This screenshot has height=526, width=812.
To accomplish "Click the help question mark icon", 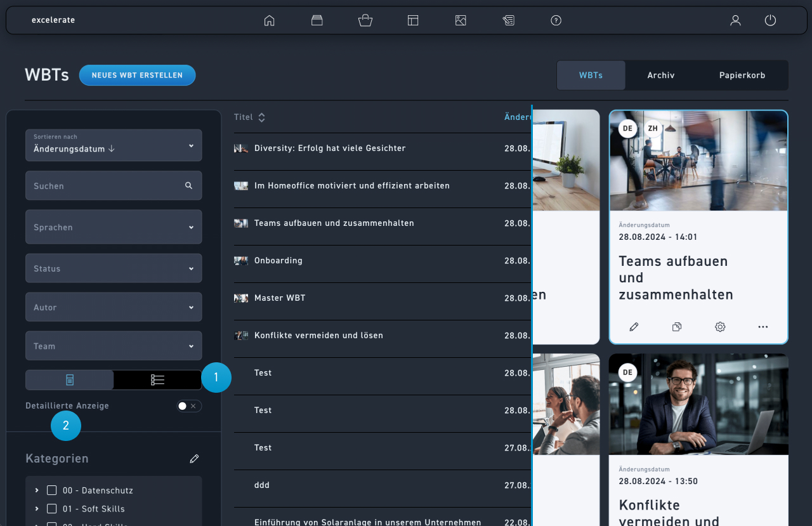I will click(x=556, y=20).
